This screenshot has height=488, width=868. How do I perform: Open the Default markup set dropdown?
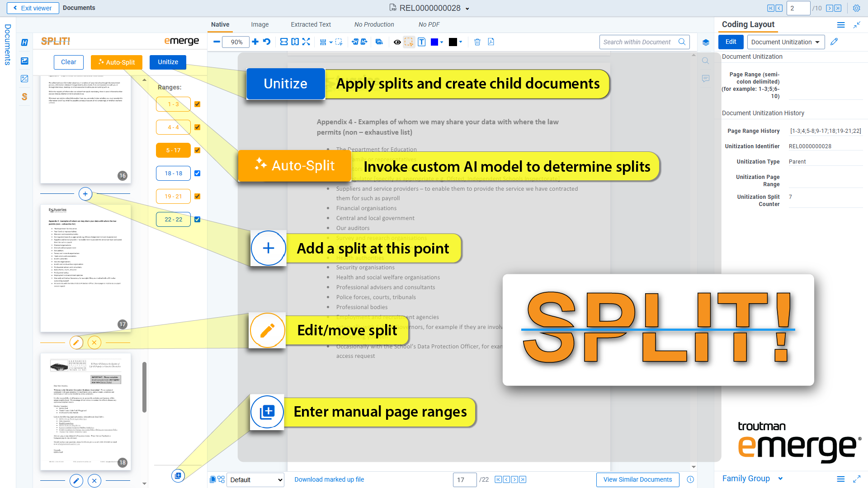255,480
